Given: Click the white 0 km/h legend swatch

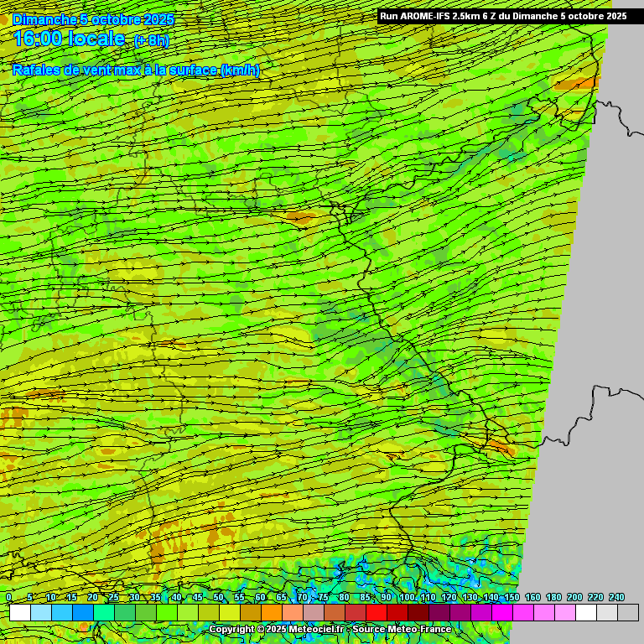Looking at the screenshot, I should point(20,613).
